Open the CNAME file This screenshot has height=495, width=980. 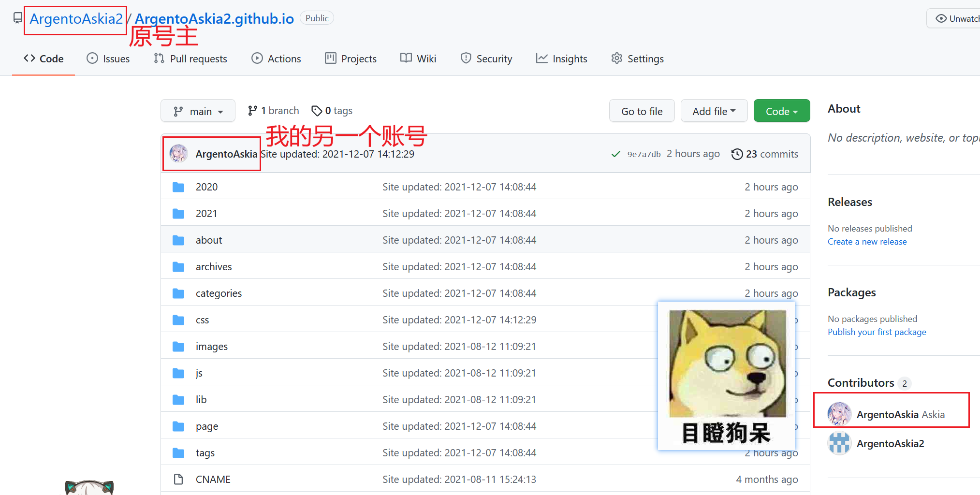(x=213, y=480)
